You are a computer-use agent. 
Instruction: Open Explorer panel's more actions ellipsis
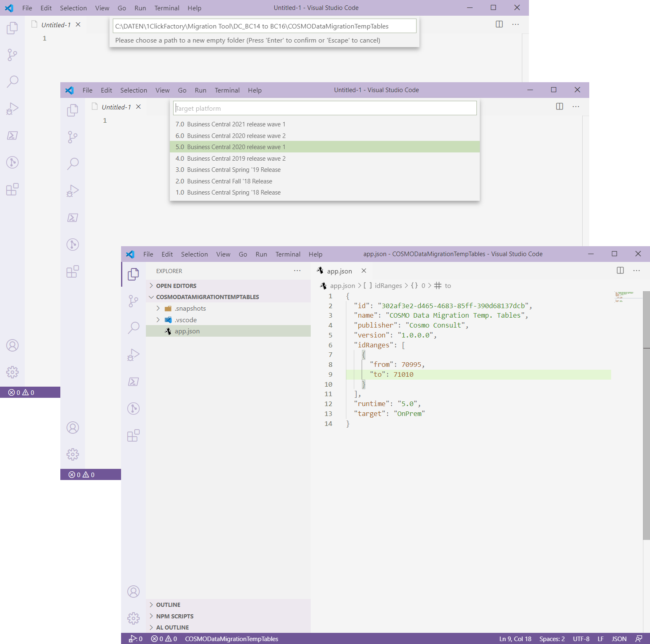point(297,271)
